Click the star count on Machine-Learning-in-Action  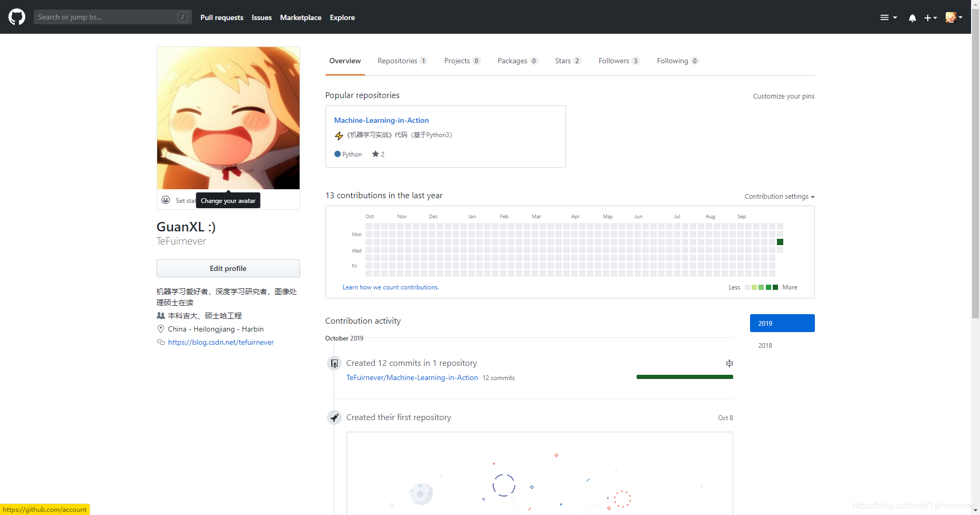pos(378,154)
